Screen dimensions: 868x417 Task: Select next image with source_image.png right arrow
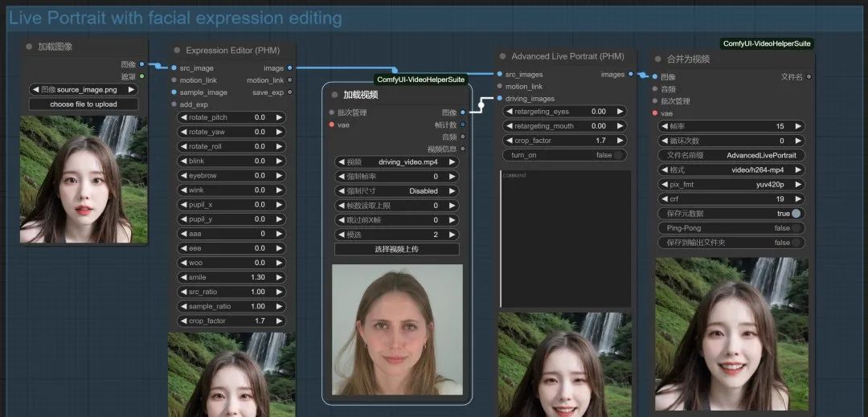(131, 90)
